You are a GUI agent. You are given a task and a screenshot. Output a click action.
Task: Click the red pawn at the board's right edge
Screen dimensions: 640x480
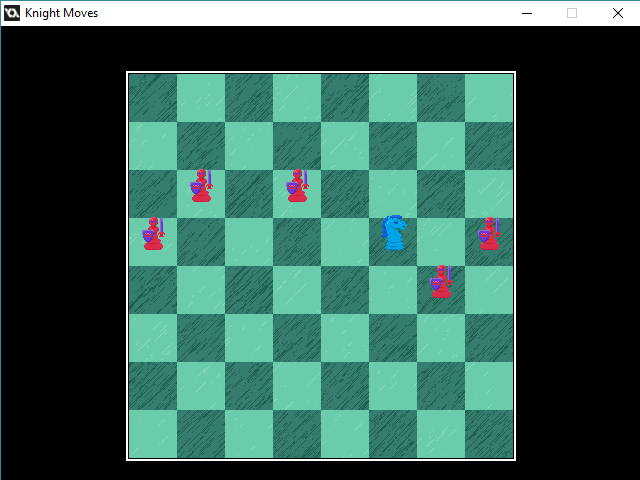tap(489, 233)
